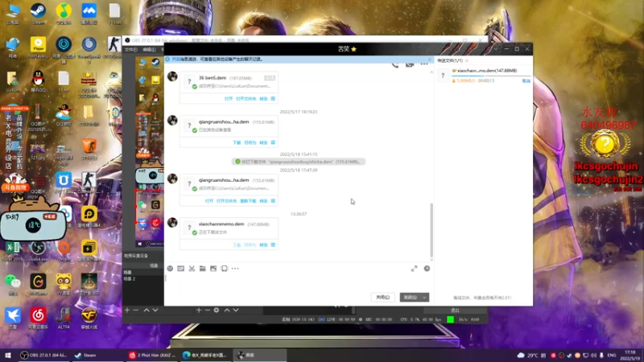Expand the message input area with arrows icon
Viewport: 644px width, 362px height.
(414, 269)
